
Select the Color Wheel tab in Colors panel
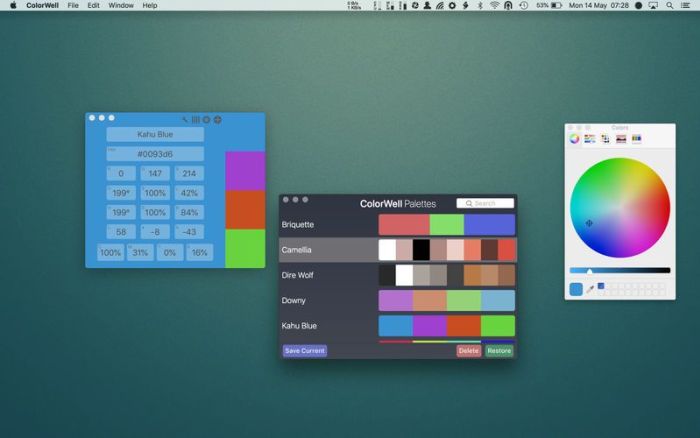tap(574, 139)
